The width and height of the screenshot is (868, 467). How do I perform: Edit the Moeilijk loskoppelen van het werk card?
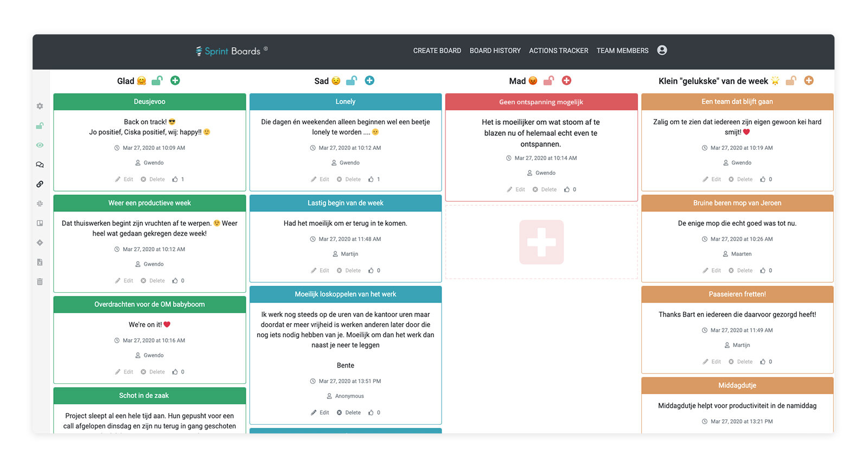(320, 413)
